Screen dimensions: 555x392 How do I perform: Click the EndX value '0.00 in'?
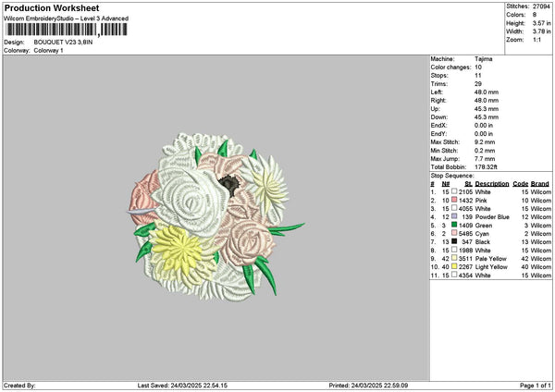pyautogui.click(x=484, y=126)
